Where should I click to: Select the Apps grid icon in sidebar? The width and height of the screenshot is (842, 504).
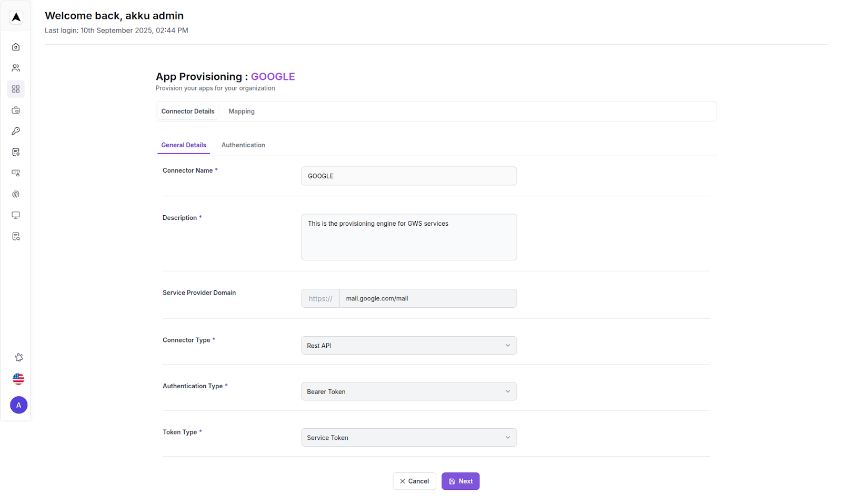click(x=16, y=89)
